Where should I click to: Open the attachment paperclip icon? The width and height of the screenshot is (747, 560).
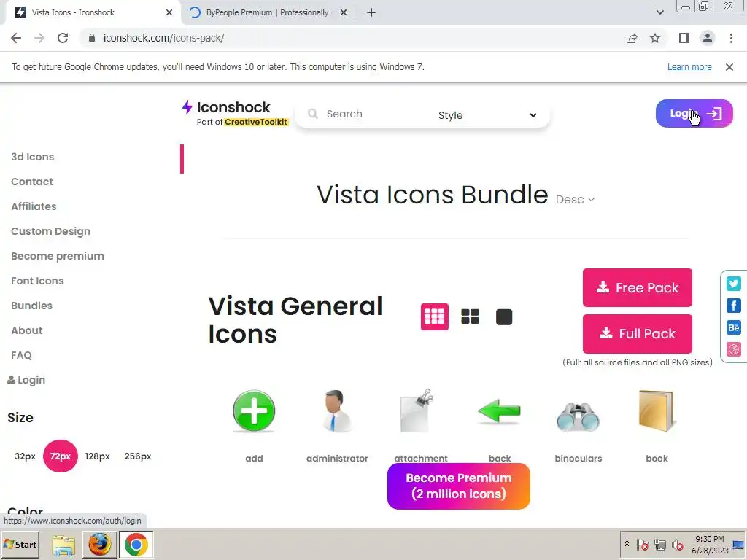417,411
